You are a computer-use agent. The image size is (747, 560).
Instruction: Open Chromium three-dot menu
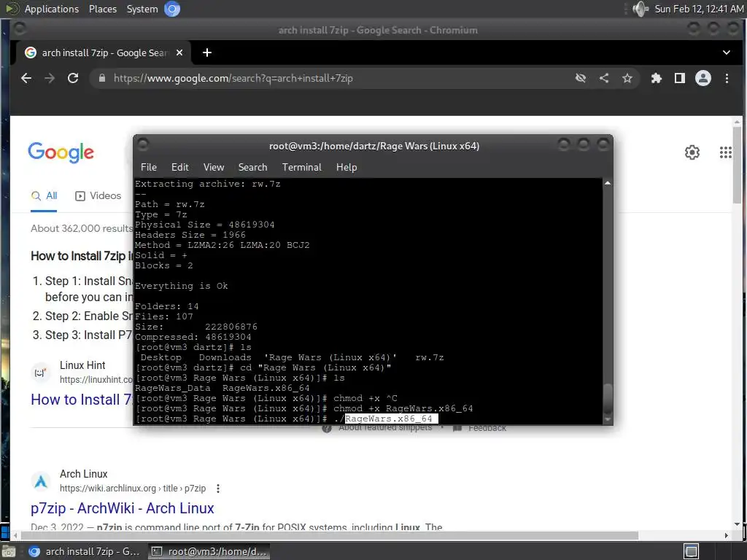(727, 78)
